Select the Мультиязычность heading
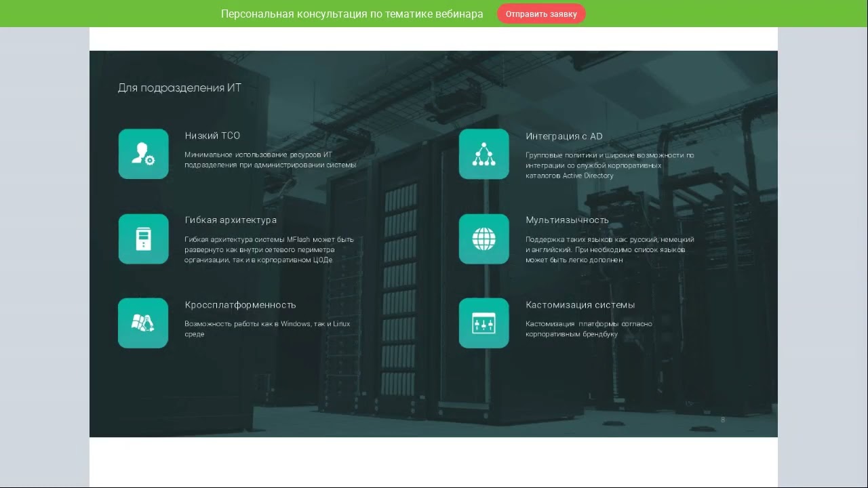The image size is (868, 488). [x=567, y=220]
